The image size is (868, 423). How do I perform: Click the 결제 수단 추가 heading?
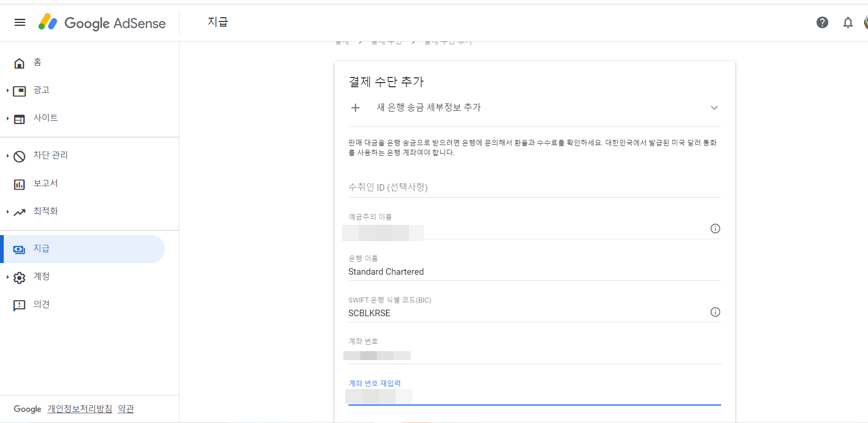tap(386, 82)
